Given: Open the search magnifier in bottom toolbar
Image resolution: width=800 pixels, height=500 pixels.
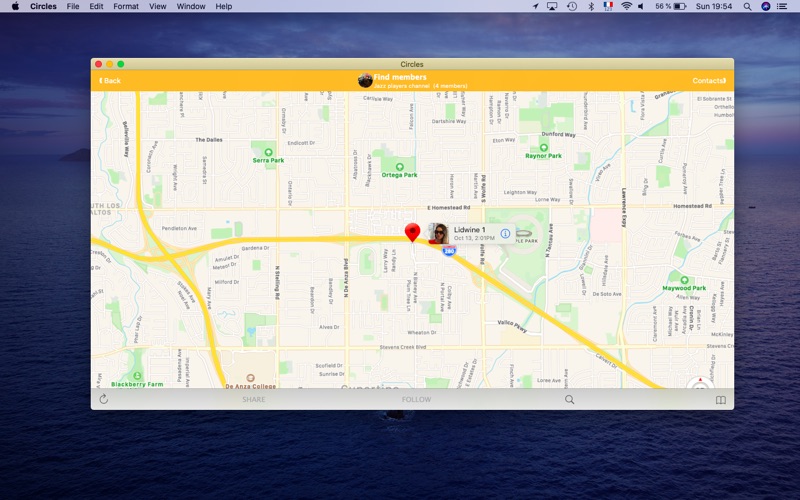Looking at the screenshot, I should click(569, 399).
